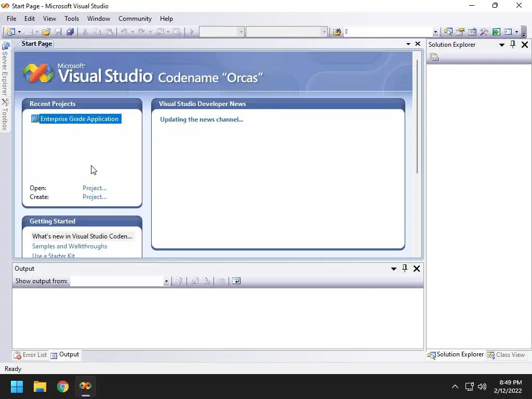
Task: Open the Server Explorer side tab
Action: click(5, 69)
